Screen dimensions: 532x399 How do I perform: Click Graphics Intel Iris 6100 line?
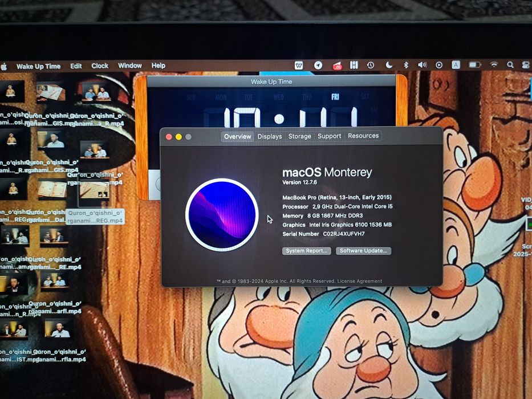337,225
